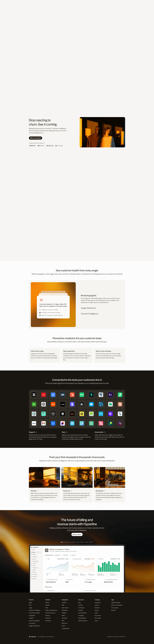Open the purple Ri integration tile
The height and width of the screenshot is (644, 154).
coord(110,395)
